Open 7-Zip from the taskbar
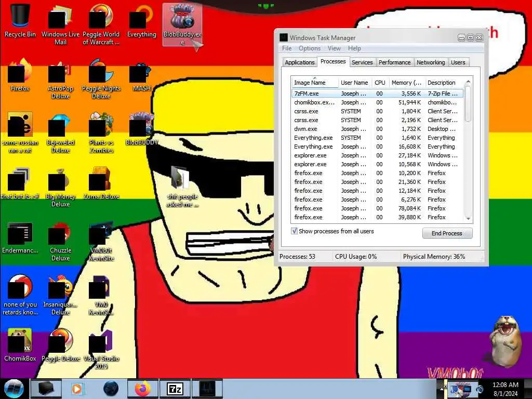The image size is (532, 399). [175, 389]
